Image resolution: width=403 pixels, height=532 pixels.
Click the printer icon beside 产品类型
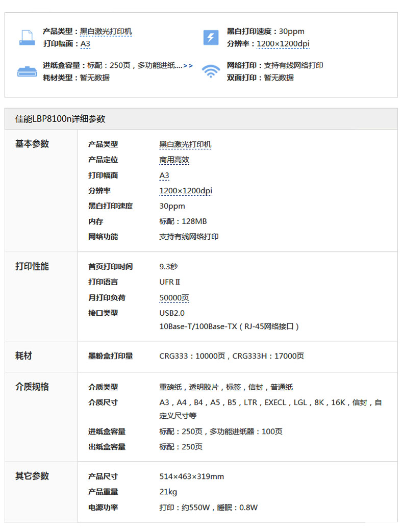point(27,38)
